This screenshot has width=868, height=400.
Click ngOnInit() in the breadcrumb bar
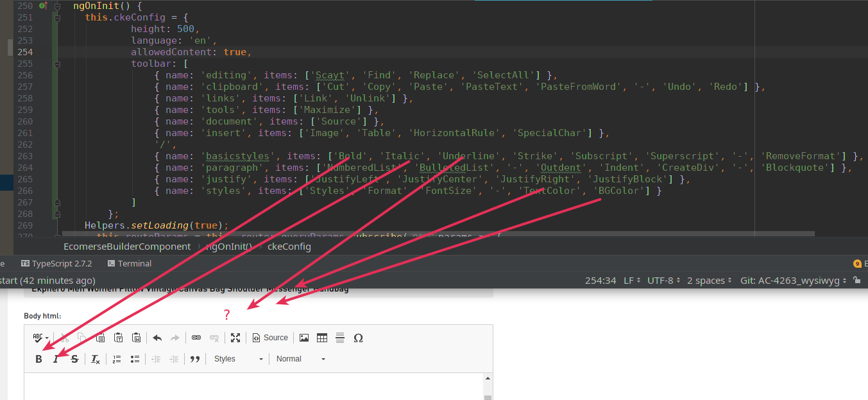(228, 247)
